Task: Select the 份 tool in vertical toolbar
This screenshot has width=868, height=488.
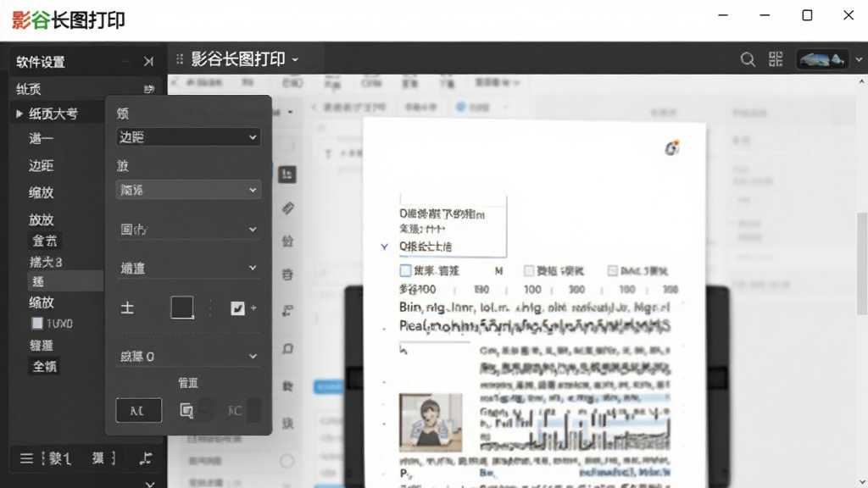Action: (x=288, y=241)
